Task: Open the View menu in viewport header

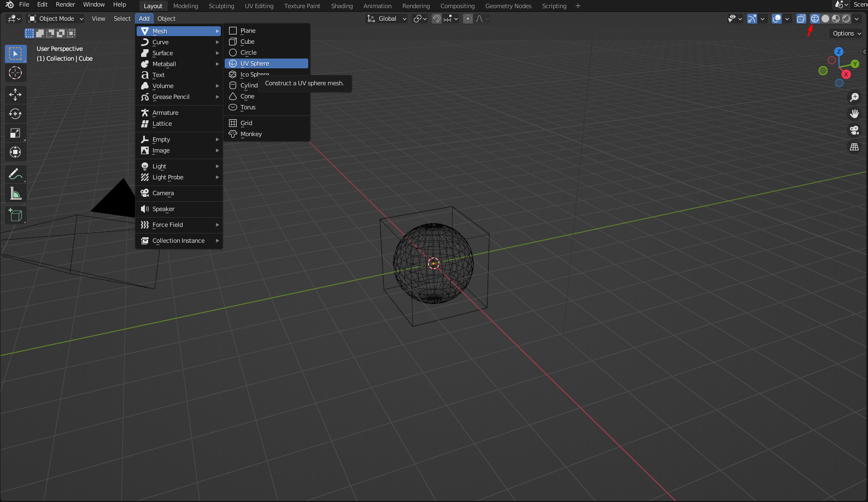Action: coord(98,19)
